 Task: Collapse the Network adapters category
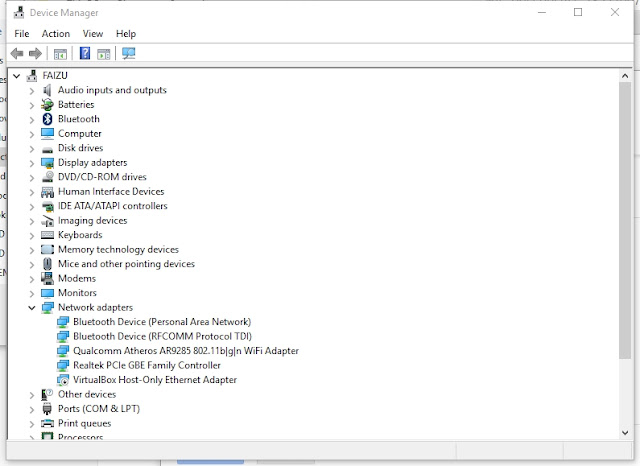pyautogui.click(x=32, y=308)
